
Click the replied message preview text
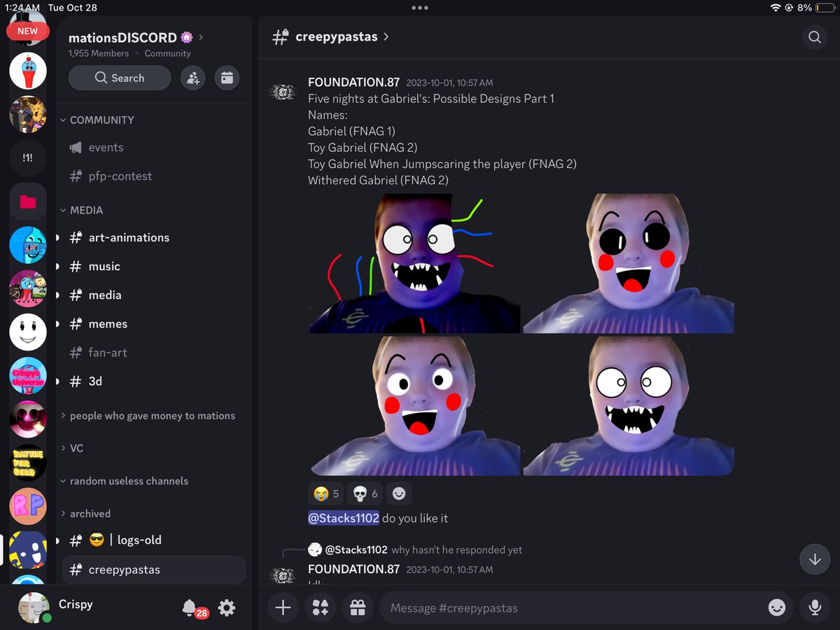(x=457, y=549)
